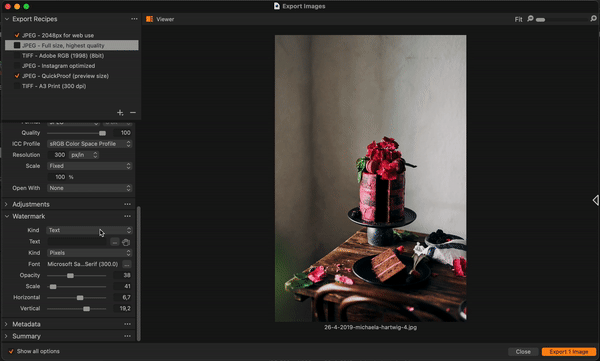Image resolution: width=600 pixels, height=361 pixels.
Task: Open the Open With dropdown
Action: coord(90,188)
